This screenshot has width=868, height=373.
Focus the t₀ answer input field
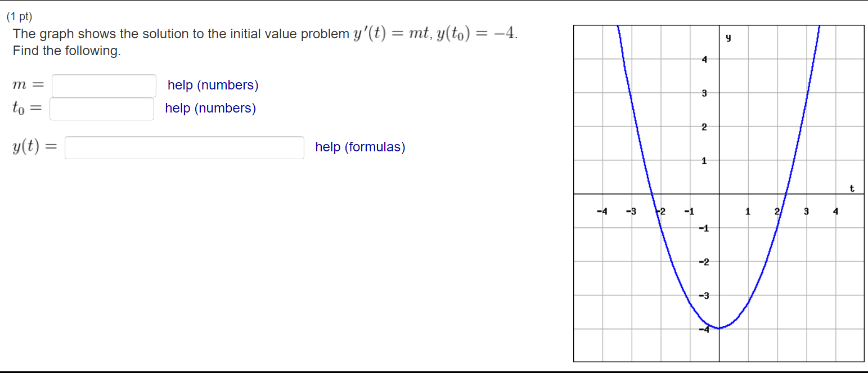(x=102, y=109)
